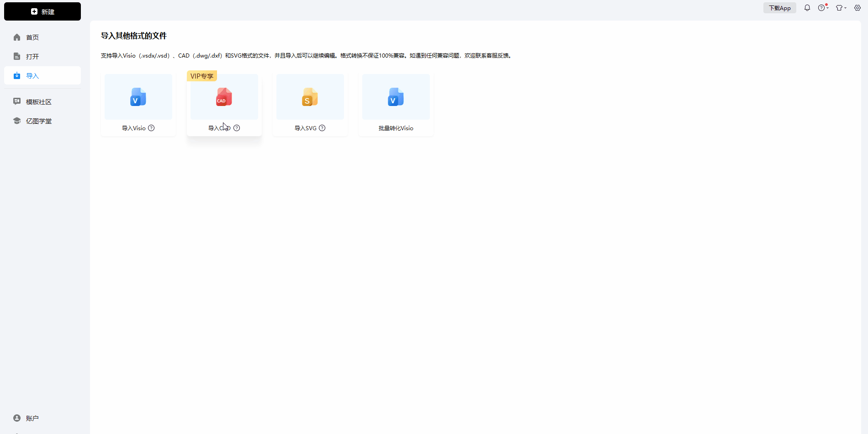Viewport: 868px width, 434px height.
Task: Open settings gear icon
Action: click(857, 8)
